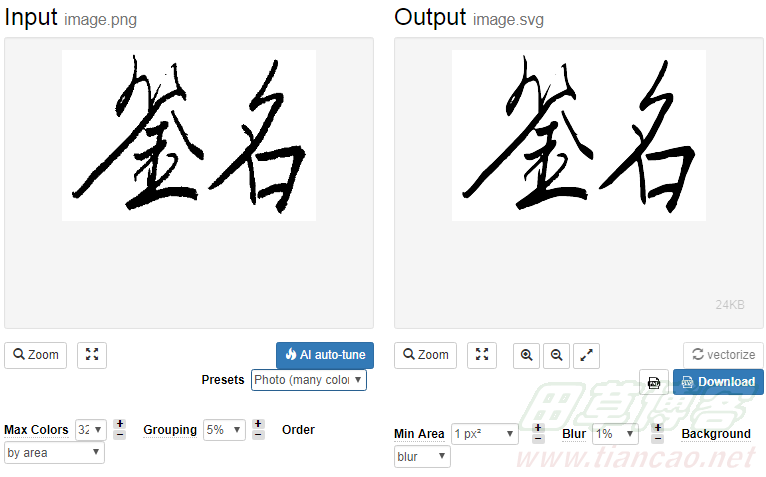The image size is (766, 477).
Task: Decrease Grouping with the minus stepper
Action: 258,435
